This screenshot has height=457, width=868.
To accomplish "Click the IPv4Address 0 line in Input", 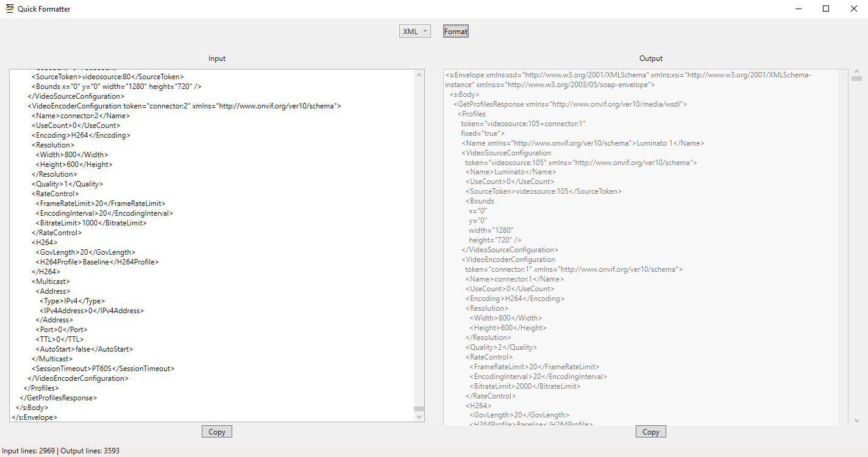I will (x=91, y=311).
